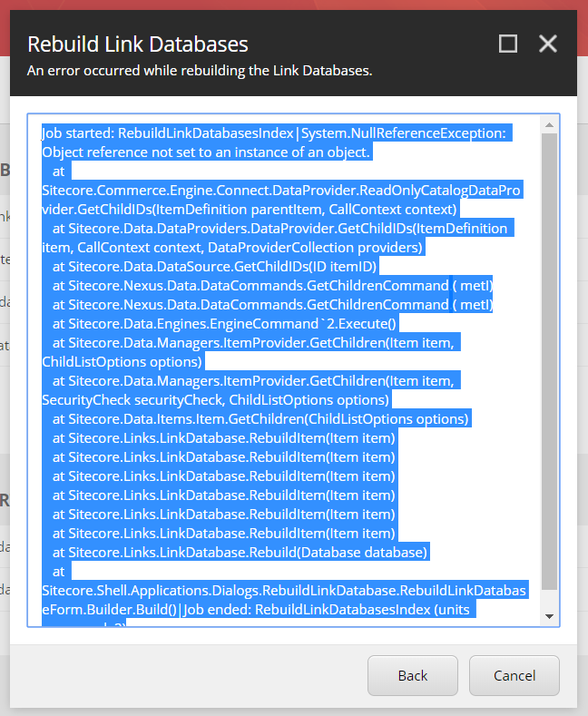Click 'SecurityCheck securityCheck, ChildListOptions options' line
Viewport: 588px width, 716px height.
point(215,399)
